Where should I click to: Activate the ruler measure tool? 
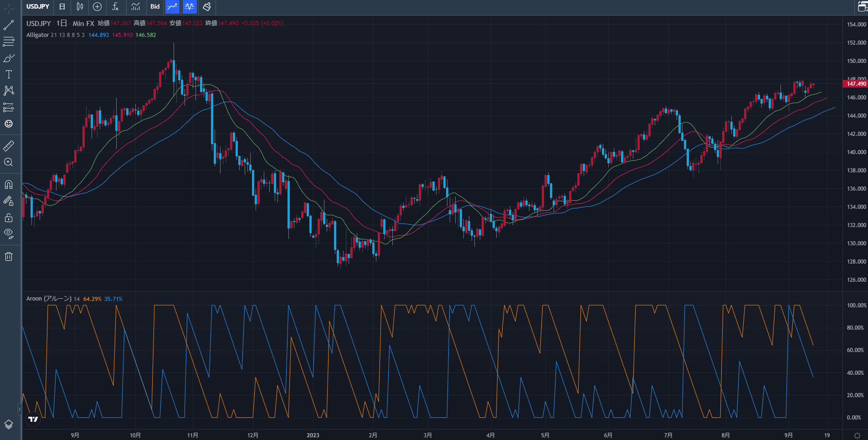click(x=9, y=146)
